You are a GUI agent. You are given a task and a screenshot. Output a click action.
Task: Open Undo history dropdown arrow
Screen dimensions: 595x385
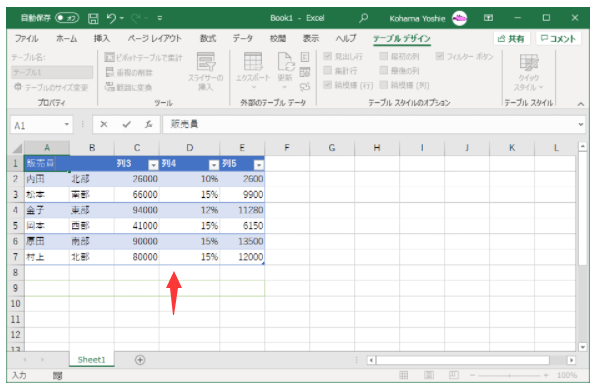click(x=122, y=18)
